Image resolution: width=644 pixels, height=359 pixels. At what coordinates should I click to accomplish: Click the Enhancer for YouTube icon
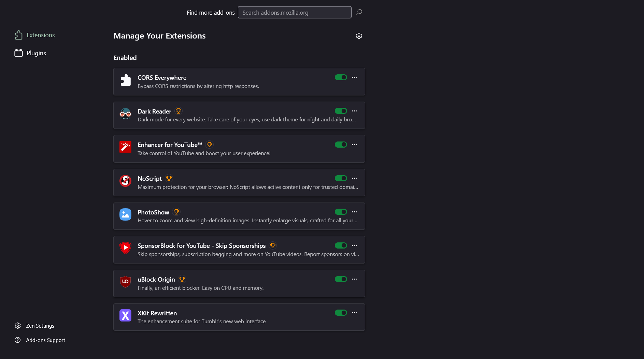click(x=125, y=147)
